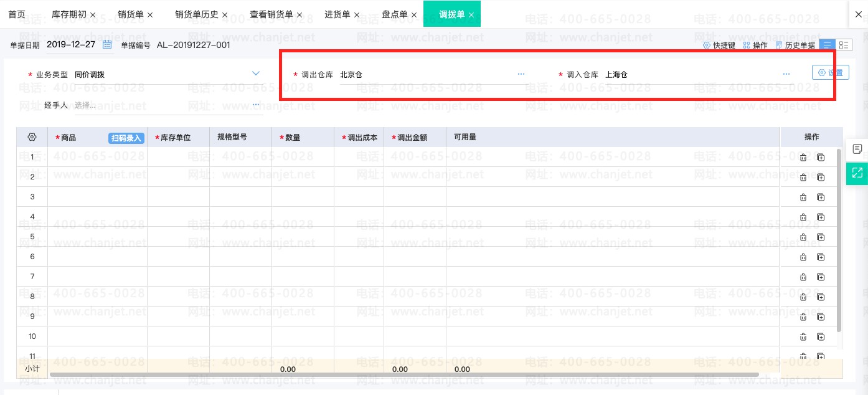868x395 pixels.
Task: Click the vertical table scrollbar
Action: (839, 240)
